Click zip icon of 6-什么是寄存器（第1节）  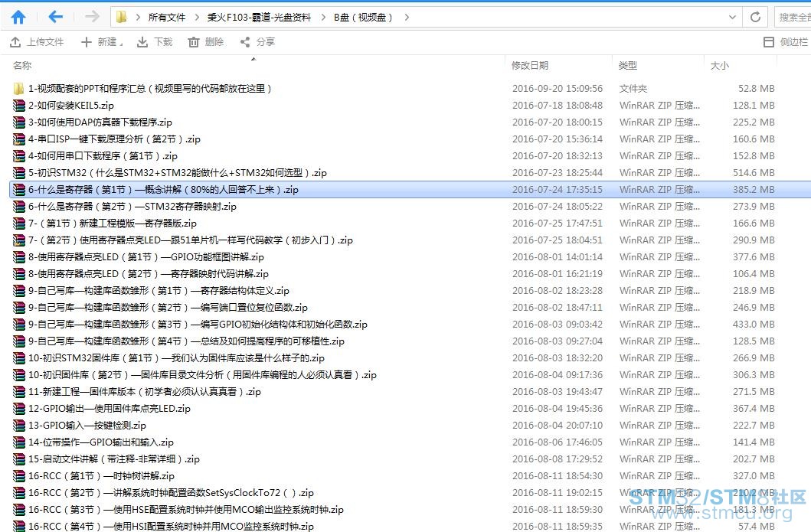18,190
